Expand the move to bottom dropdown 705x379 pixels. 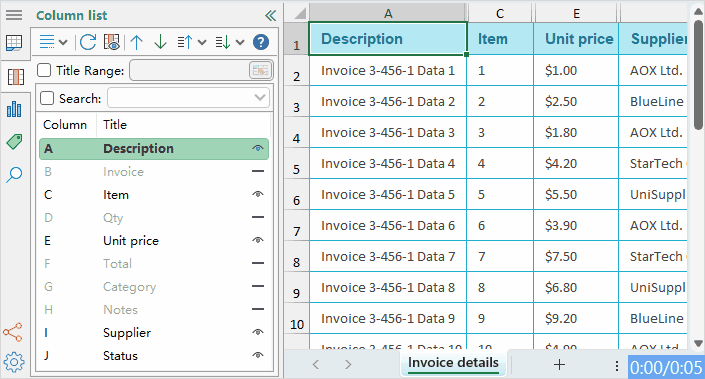pyautogui.click(x=240, y=42)
